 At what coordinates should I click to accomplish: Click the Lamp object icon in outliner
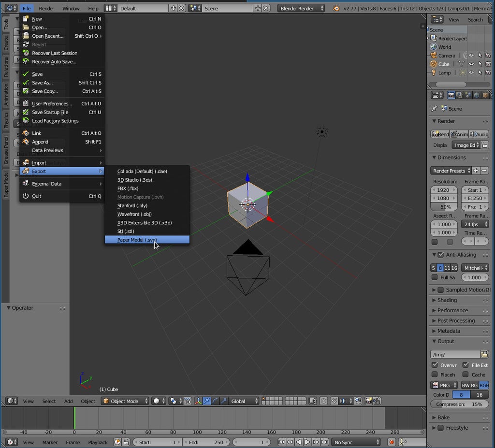pyautogui.click(x=434, y=72)
